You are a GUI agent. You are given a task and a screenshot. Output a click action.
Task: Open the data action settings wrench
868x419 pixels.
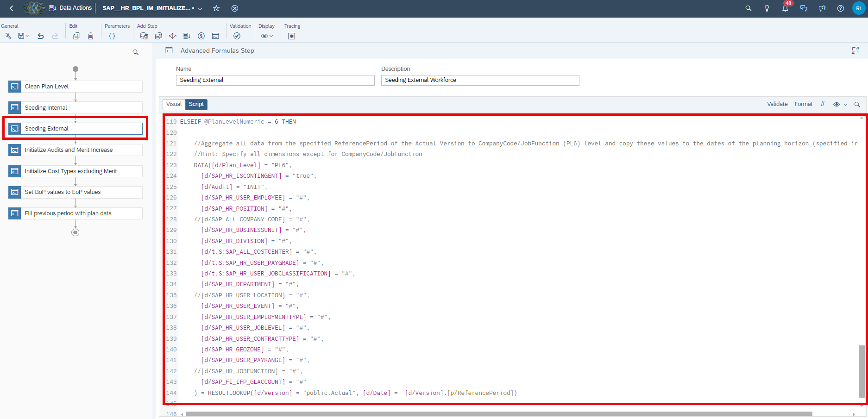pos(8,36)
